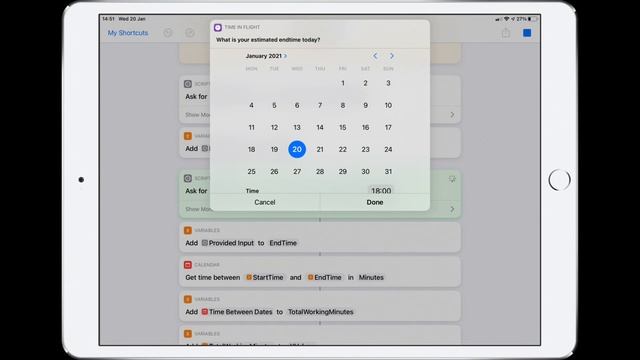
Task: Select the StartTime variable token
Action: [x=264, y=278]
